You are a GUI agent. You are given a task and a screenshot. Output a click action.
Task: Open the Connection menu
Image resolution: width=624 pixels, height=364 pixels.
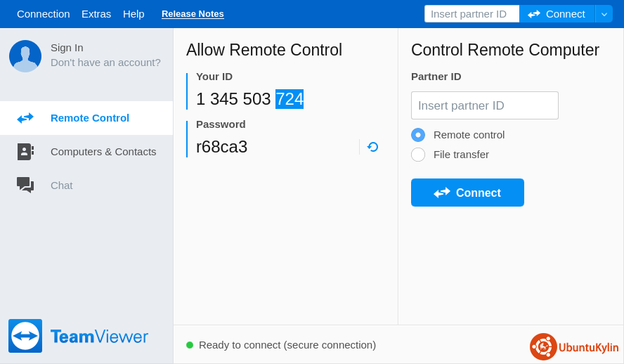43,14
